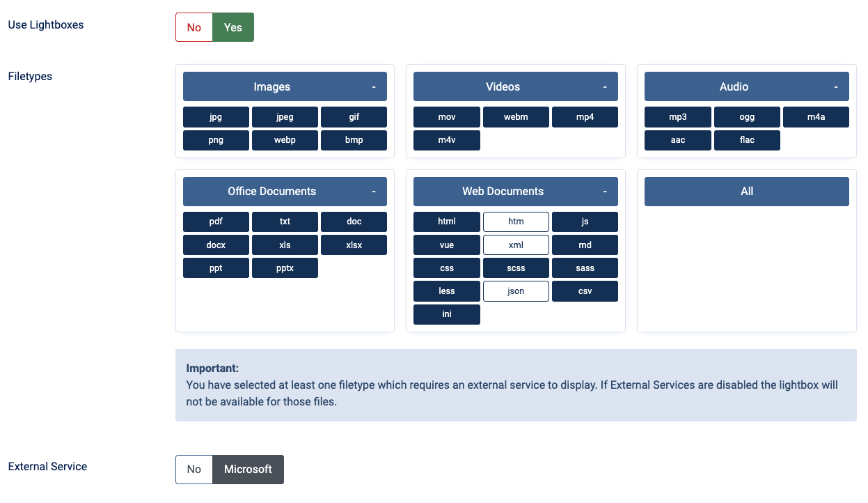Deselect the mp4 video filetype
This screenshot has width=868, height=503.
coord(585,117)
